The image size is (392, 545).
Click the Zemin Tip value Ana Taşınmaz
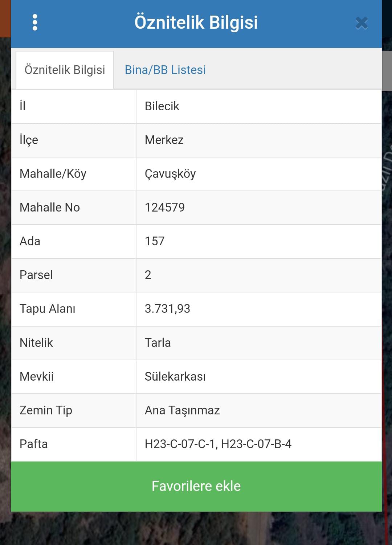point(182,410)
